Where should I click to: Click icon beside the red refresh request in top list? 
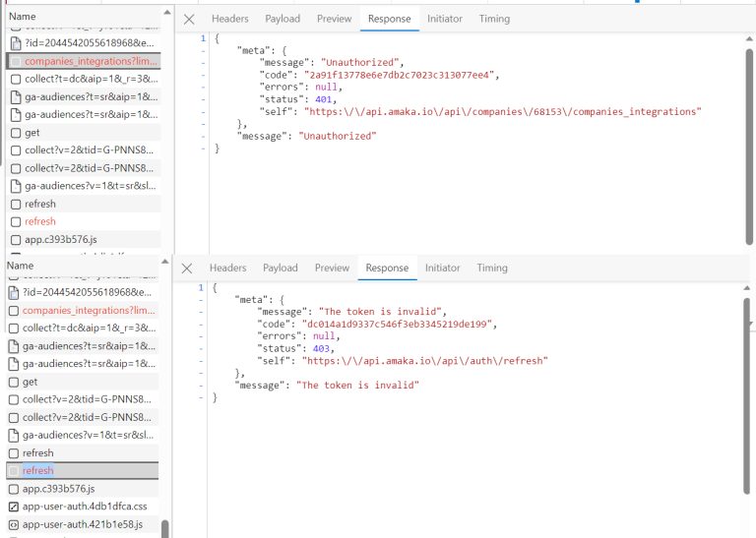tap(16, 221)
